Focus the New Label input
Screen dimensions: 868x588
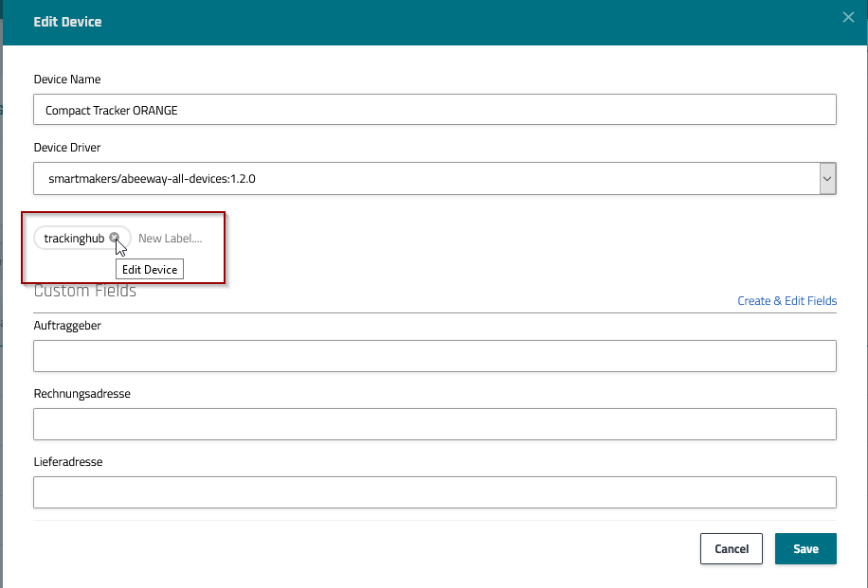pyautogui.click(x=171, y=239)
